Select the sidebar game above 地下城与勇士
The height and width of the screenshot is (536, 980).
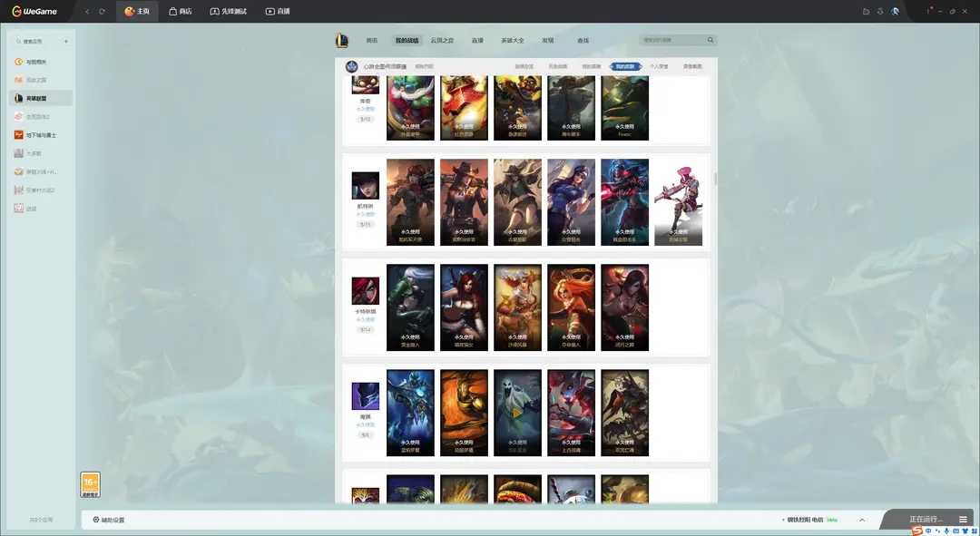(x=41, y=117)
